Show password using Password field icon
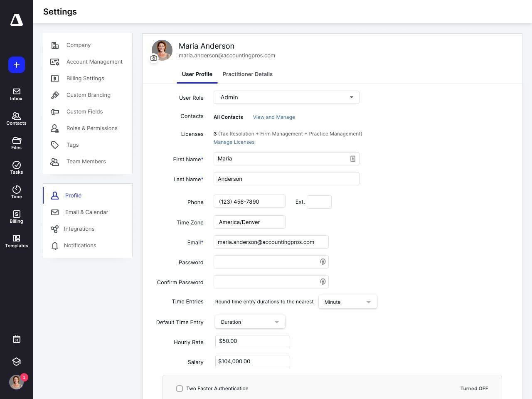Screen dimensions: 532x399 [x=323, y=262]
